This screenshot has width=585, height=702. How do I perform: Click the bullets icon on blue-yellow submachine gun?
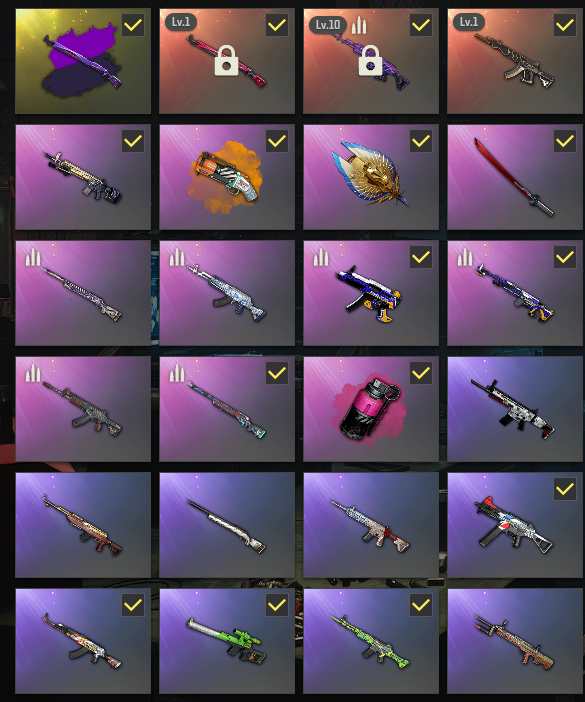320,257
